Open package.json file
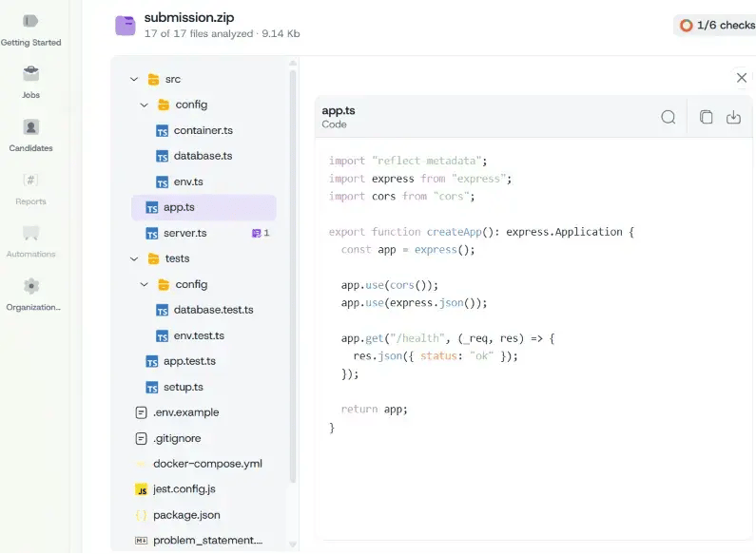756x554 pixels. (186, 515)
